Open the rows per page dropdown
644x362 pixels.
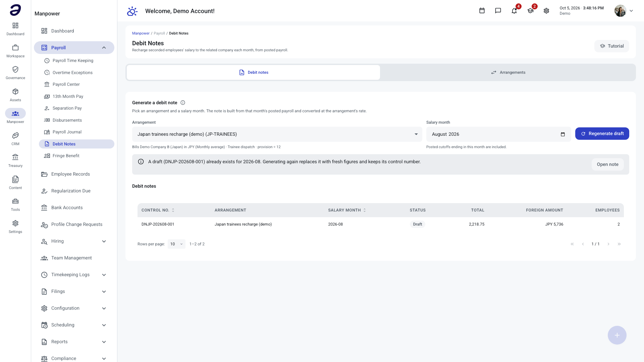176,244
